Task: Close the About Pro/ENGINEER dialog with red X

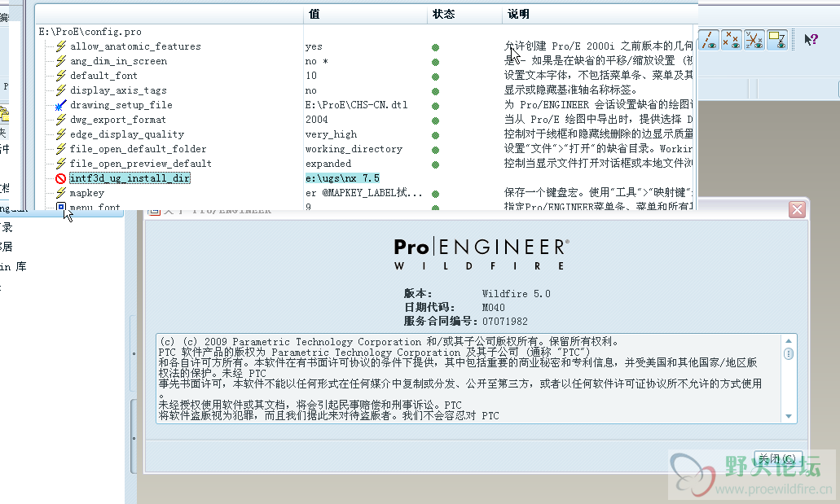Action: point(797,210)
